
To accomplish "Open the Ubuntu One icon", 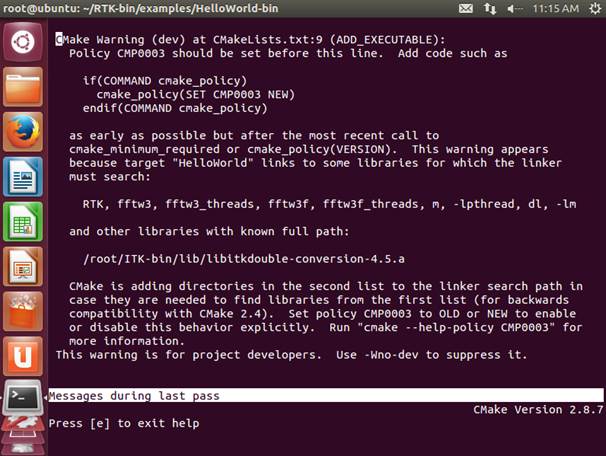I will pyautogui.click(x=23, y=356).
